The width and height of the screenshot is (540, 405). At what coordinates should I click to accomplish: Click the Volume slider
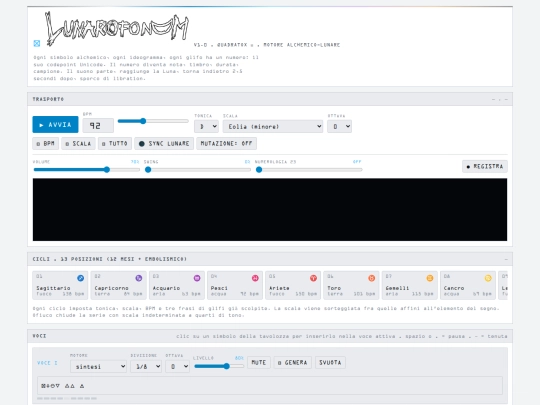pos(86,169)
